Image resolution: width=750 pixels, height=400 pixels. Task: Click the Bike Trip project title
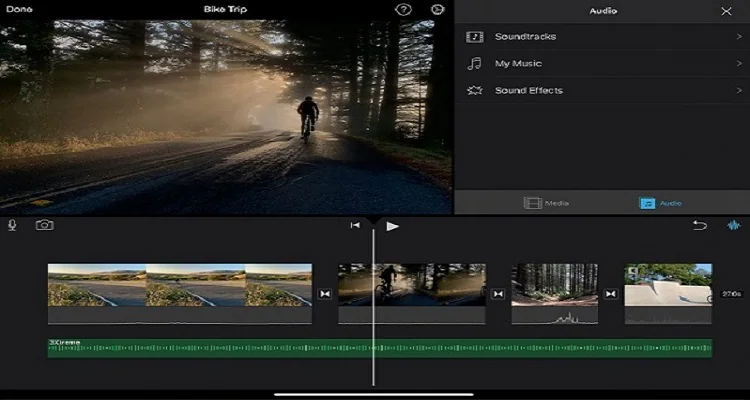[x=225, y=9]
